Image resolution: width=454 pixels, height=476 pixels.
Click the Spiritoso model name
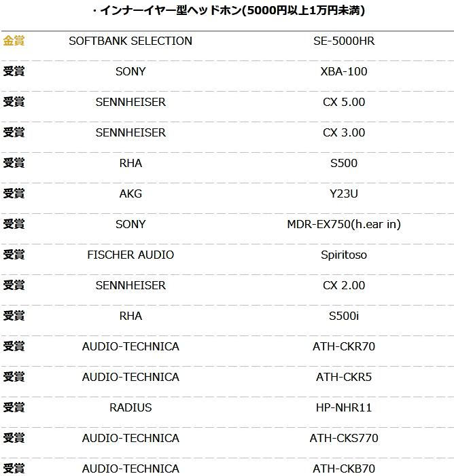pos(344,255)
